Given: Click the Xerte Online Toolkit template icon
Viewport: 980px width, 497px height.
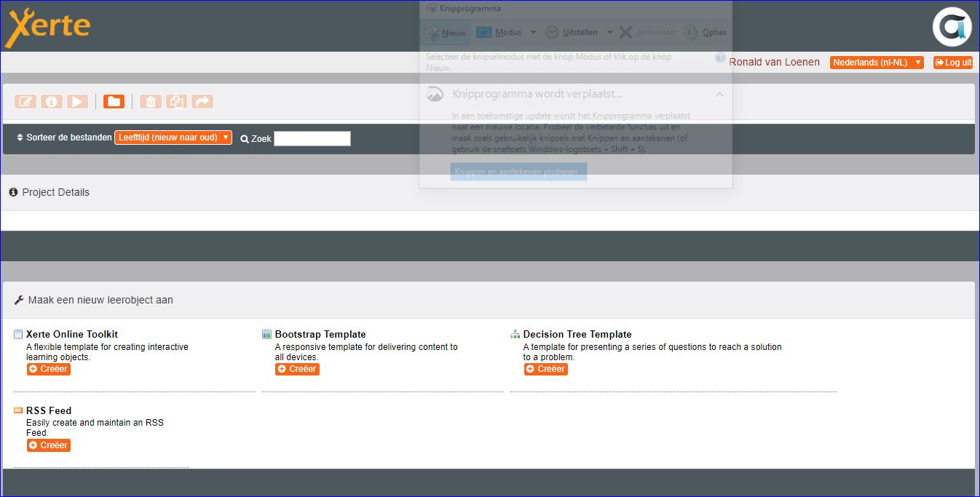Looking at the screenshot, I should point(18,335).
